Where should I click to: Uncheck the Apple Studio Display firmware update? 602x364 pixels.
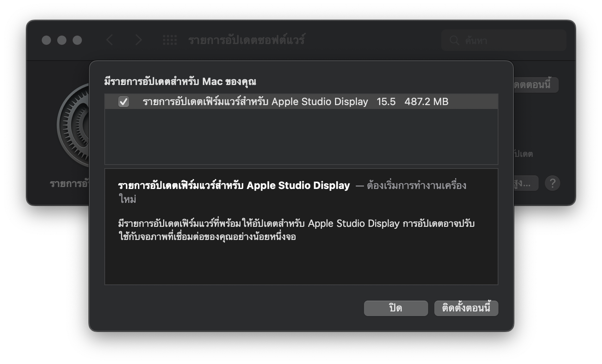pos(124,102)
